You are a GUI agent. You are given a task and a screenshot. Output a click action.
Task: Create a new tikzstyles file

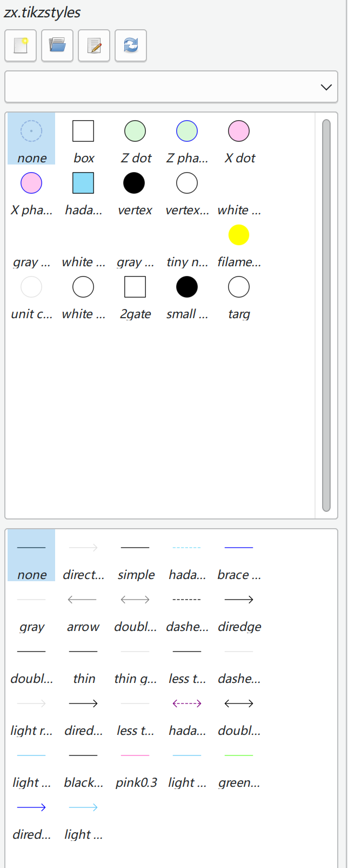[20, 45]
